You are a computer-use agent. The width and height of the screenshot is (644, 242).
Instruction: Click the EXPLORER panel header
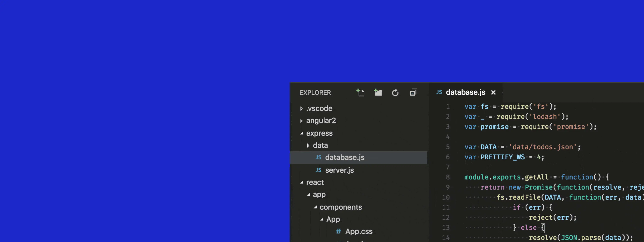coord(315,93)
